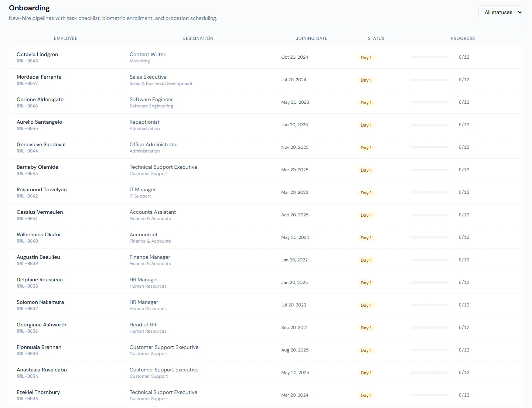This screenshot has height=408, width=532.
Task: Click employee ID NWL-0045
Action: (x=27, y=128)
